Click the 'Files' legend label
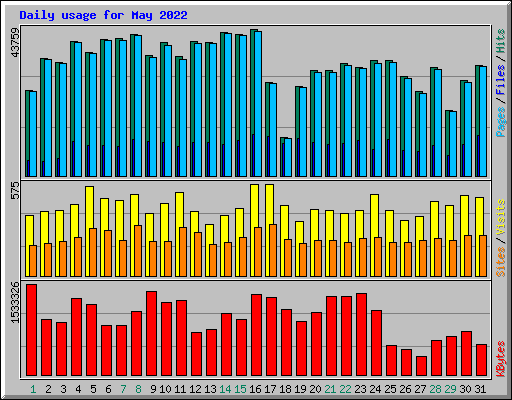The width and height of the screenshot is (512, 400). [501, 79]
